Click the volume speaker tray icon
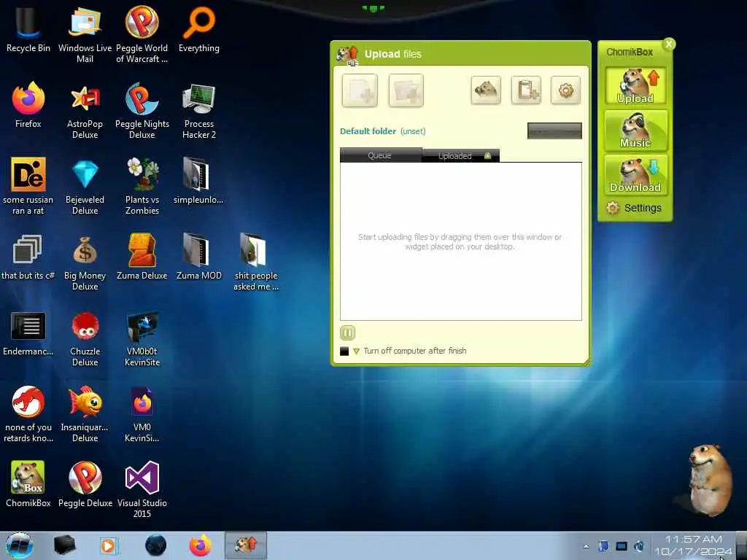The height and width of the screenshot is (560, 747). coord(639,546)
